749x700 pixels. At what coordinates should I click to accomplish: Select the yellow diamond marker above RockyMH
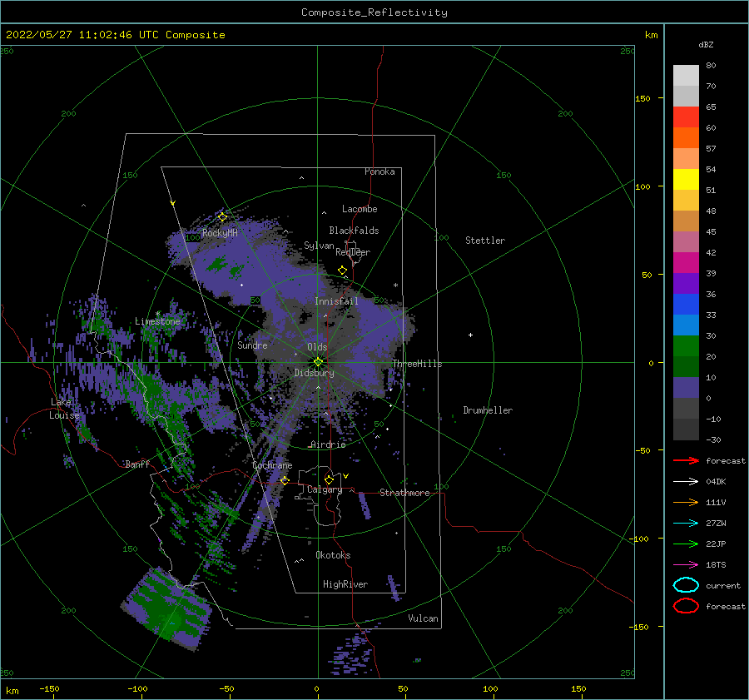pos(222,217)
